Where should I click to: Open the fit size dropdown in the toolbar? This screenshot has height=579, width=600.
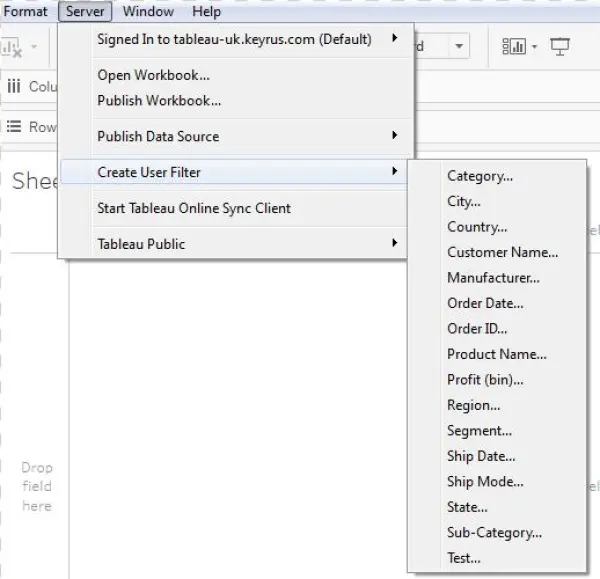click(459, 46)
